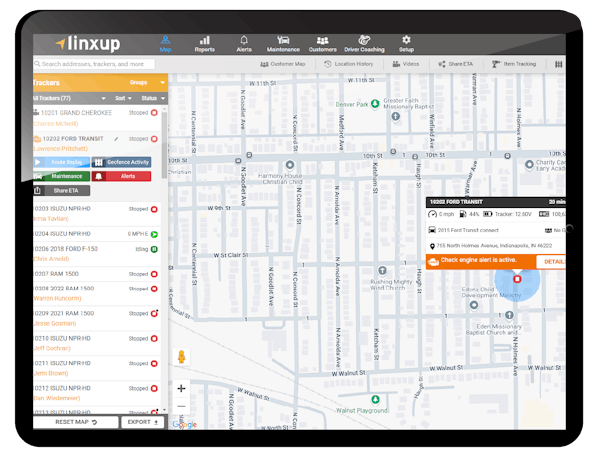Screen dimensions: 600x464
Task: Select the 10201 GRAND CHEROKEE tracker
Action: click(x=97, y=118)
